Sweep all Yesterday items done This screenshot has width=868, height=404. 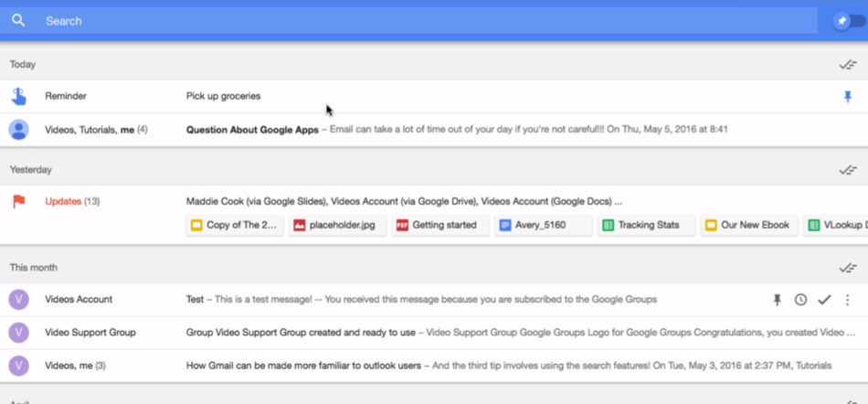click(x=848, y=170)
